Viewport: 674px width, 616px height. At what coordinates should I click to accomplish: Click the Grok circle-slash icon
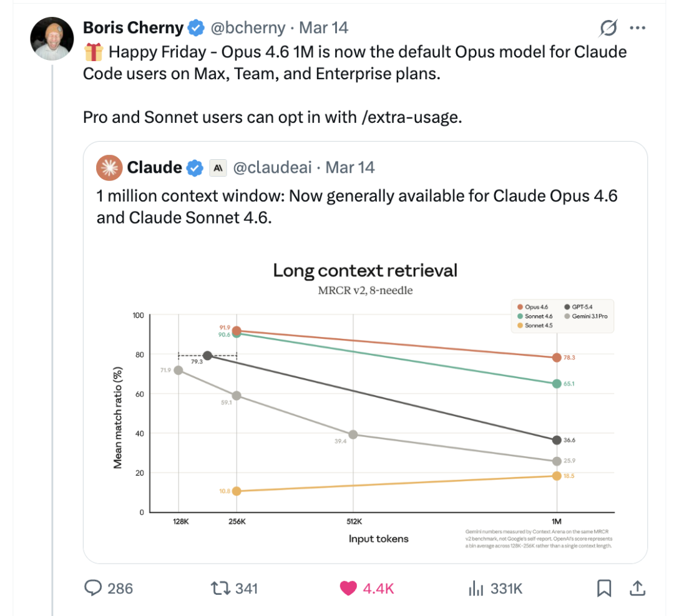[607, 28]
